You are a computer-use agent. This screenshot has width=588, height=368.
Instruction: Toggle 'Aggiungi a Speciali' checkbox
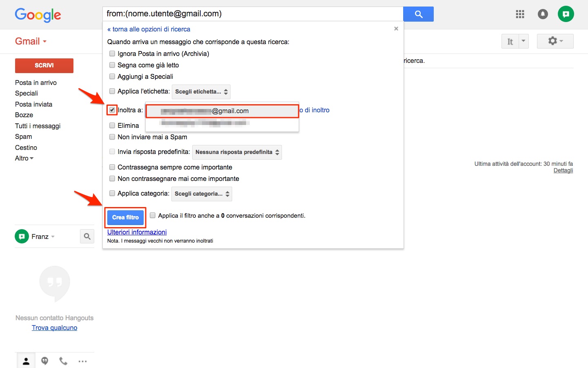(112, 76)
